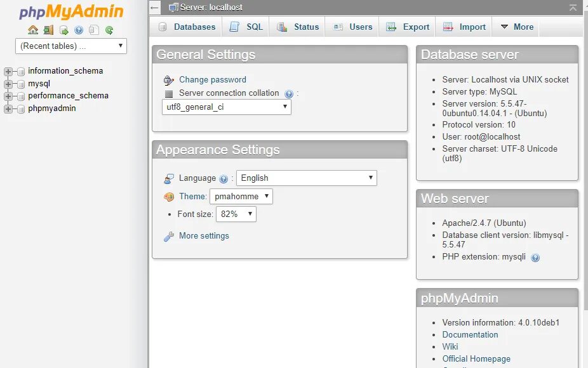Expand the phpmyadmin database node

pos(8,108)
